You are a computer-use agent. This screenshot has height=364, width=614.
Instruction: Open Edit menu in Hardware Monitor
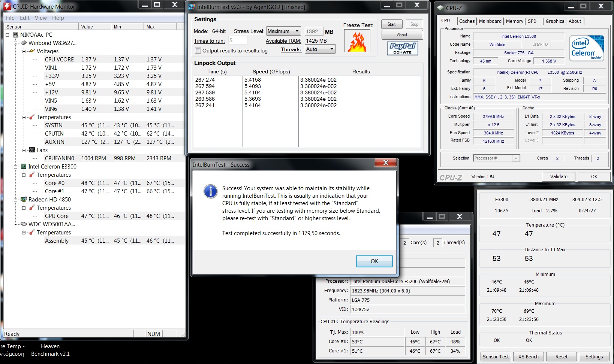tap(25, 18)
